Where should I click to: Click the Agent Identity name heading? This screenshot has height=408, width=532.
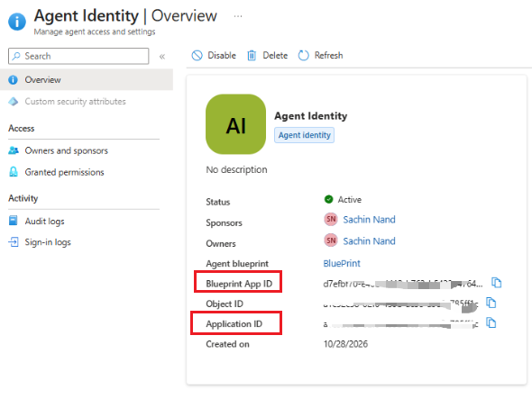click(x=311, y=116)
